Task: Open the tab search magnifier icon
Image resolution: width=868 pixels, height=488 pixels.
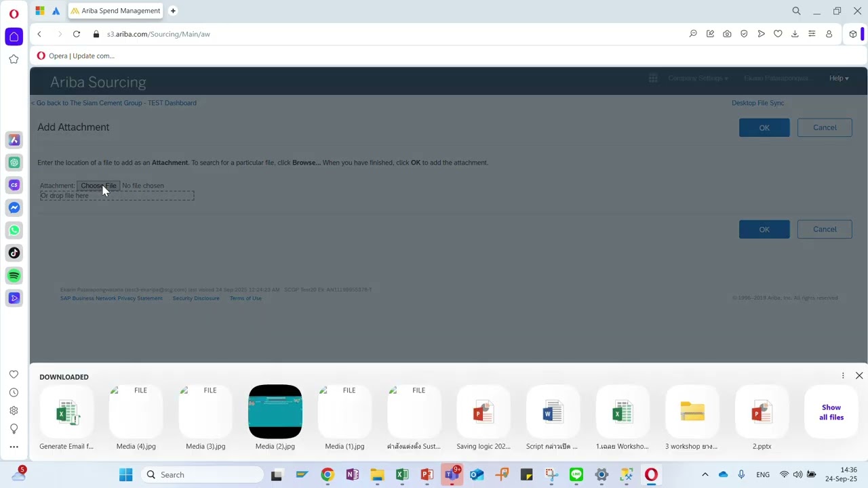Action: click(x=796, y=11)
